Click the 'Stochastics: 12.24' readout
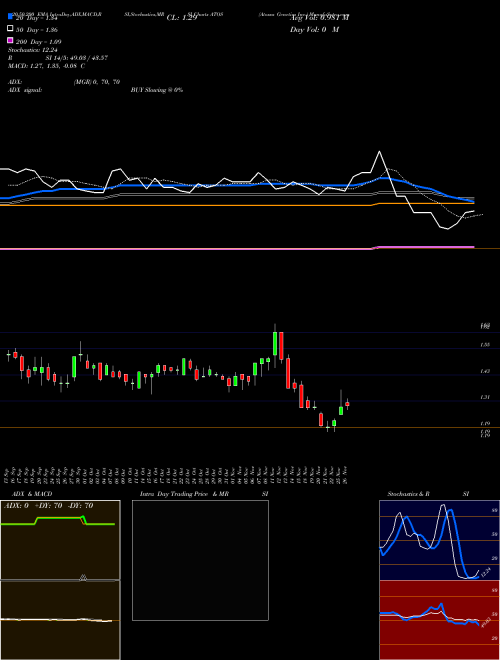500x660 pixels. 32,50
